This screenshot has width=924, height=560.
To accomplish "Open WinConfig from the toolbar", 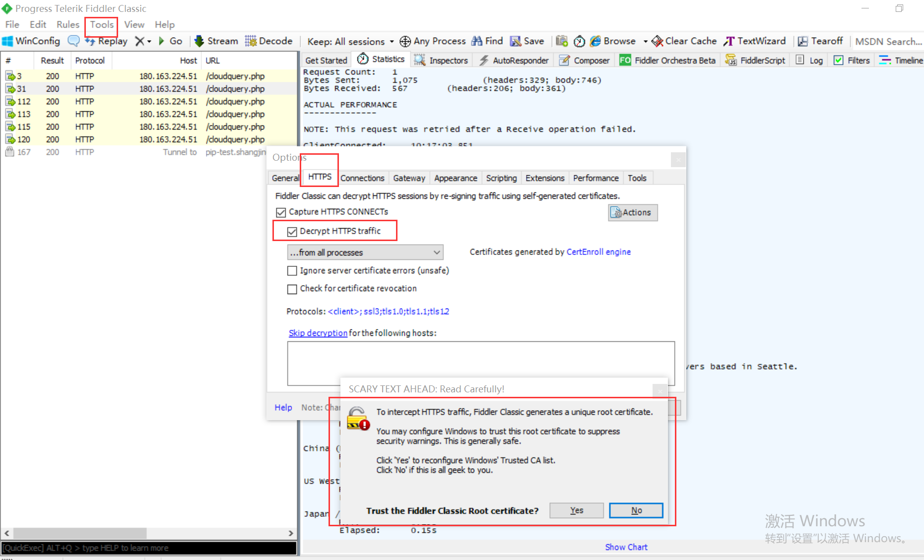I will (31, 41).
